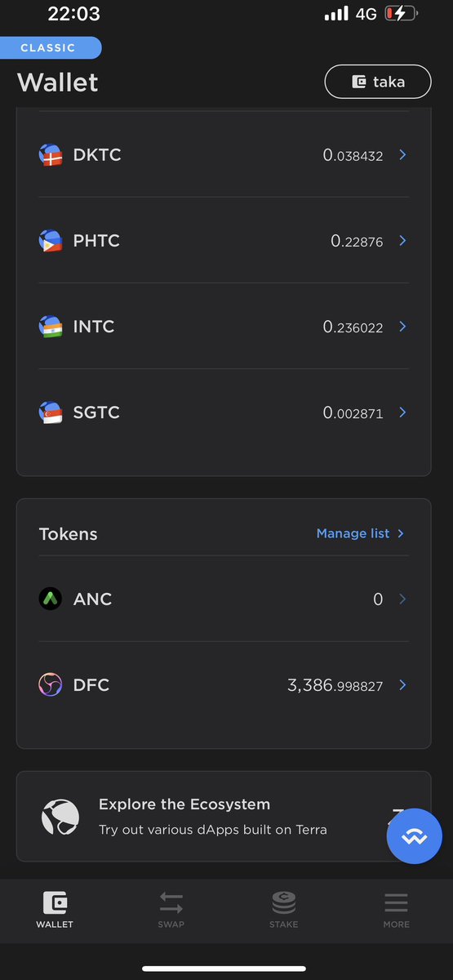Switch to the Stake tab

tap(284, 910)
